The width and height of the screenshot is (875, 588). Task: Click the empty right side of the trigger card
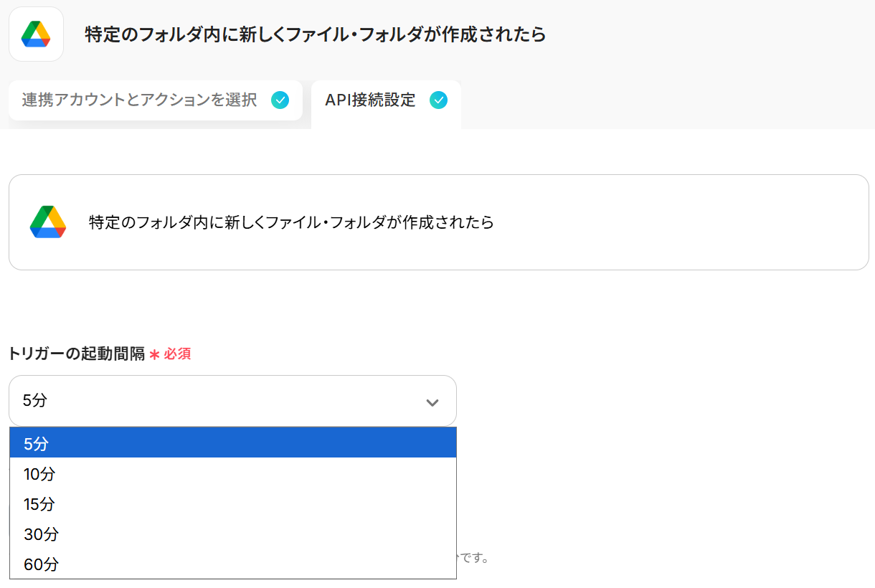681,222
